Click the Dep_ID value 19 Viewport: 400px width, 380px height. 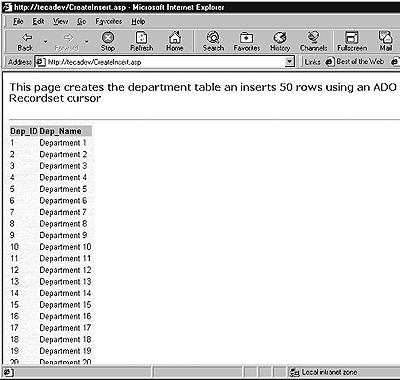[x=14, y=351]
